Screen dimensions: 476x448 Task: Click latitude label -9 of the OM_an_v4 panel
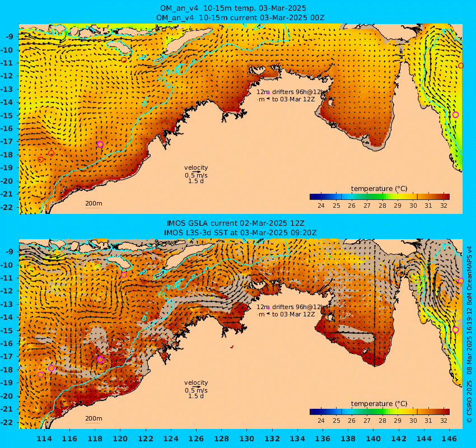pos(9,37)
